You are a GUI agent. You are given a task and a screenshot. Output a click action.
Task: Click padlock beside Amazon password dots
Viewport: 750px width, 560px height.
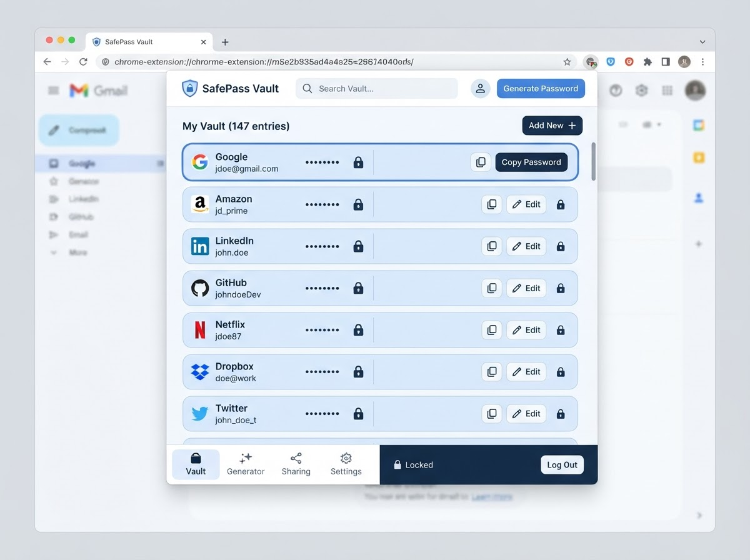click(358, 204)
